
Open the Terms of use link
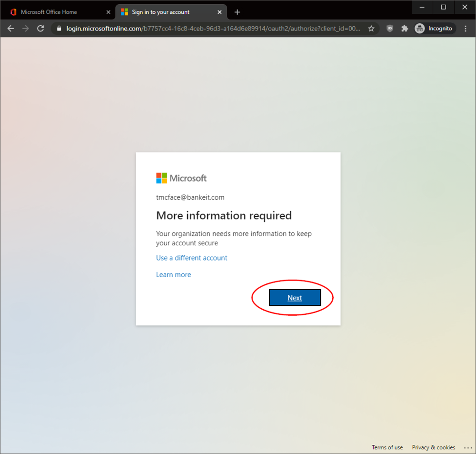click(x=387, y=447)
